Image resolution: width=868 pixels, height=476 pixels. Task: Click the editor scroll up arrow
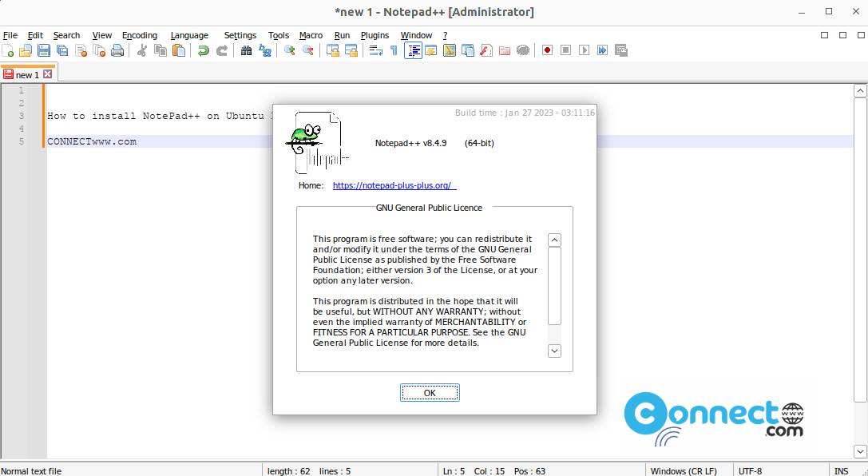(x=860, y=91)
